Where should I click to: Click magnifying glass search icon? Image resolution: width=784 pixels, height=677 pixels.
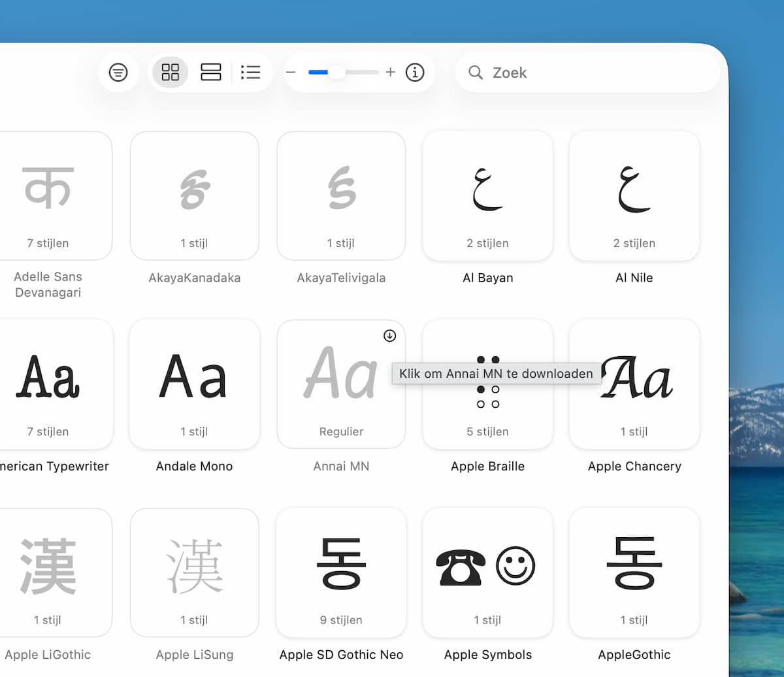click(x=476, y=72)
